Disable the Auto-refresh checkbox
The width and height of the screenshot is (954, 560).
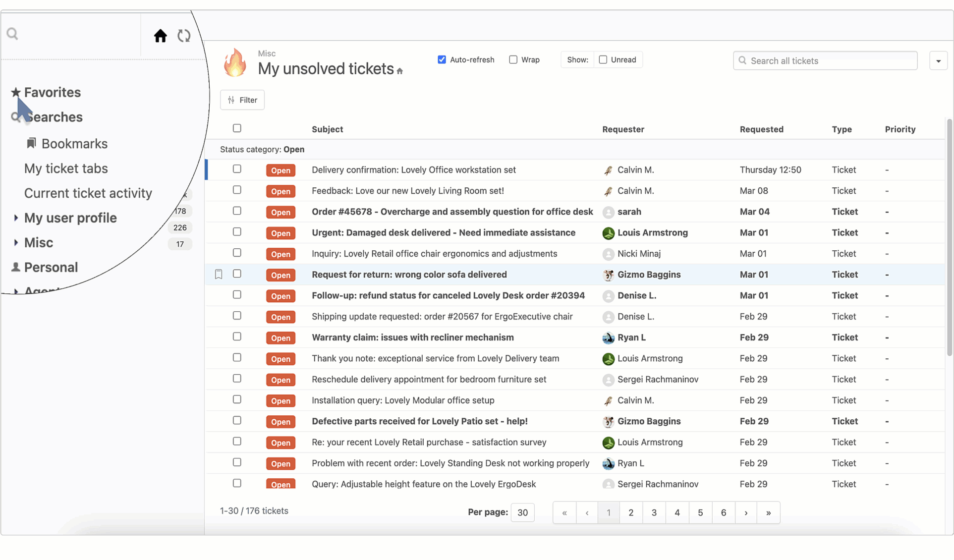[x=442, y=59]
